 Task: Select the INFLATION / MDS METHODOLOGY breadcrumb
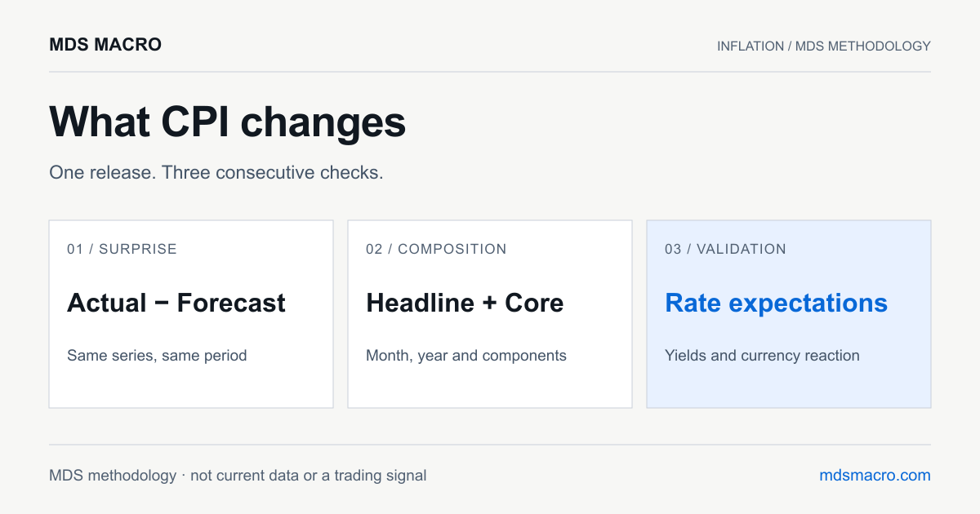tap(824, 46)
